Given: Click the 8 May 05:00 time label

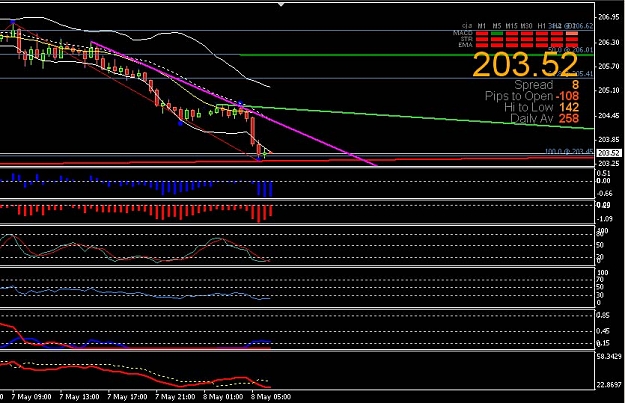Looking at the screenshot, I should 271,397.
